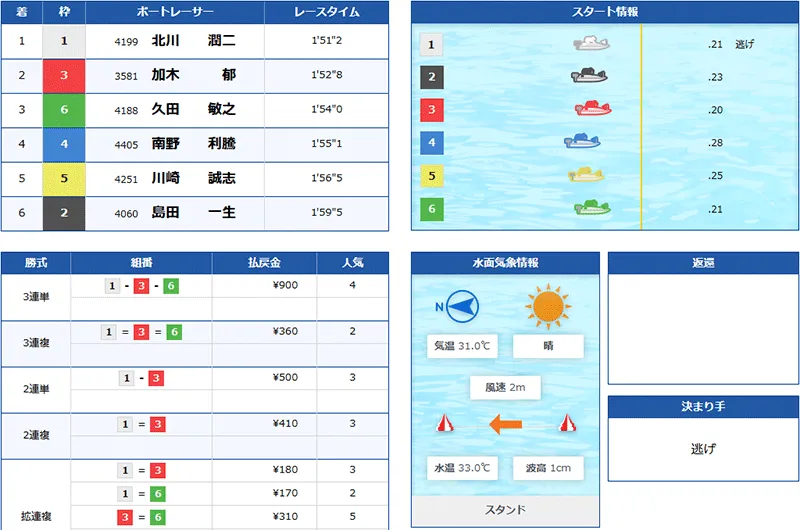Click lane number 1 badge in start info
This screenshot has height=530, width=800.
tap(432, 44)
